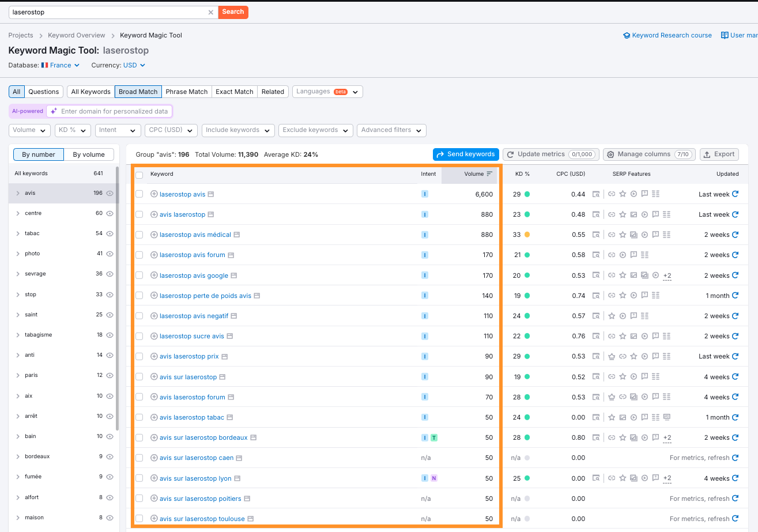The width and height of the screenshot is (758, 532).
Task: Select the Phrase Match tab
Action: [187, 92]
